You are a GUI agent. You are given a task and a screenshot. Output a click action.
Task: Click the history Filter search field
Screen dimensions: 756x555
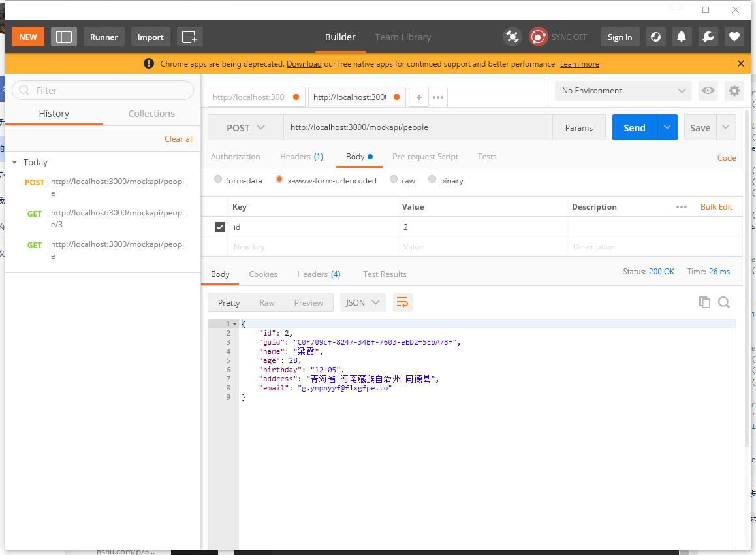(102, 90)
